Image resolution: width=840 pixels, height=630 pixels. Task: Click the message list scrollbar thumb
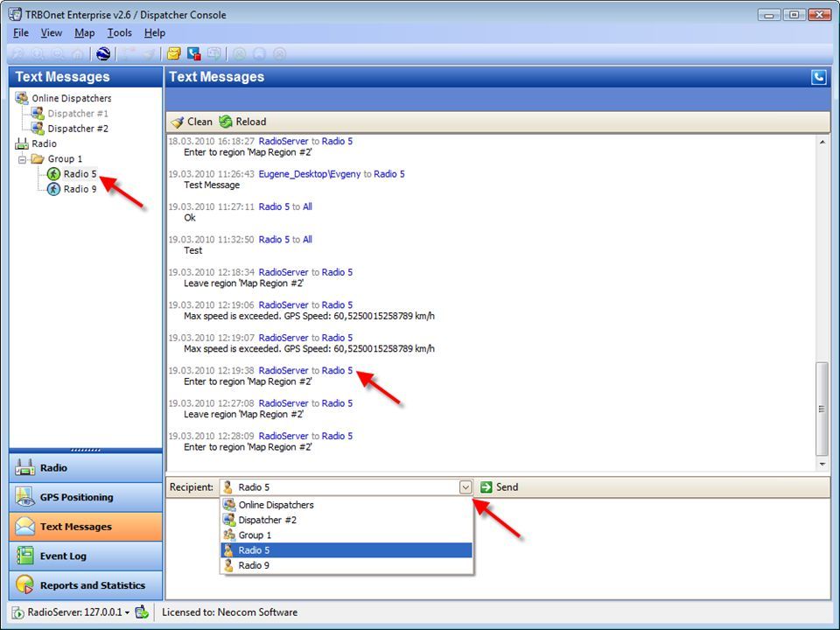coord(822,409)
